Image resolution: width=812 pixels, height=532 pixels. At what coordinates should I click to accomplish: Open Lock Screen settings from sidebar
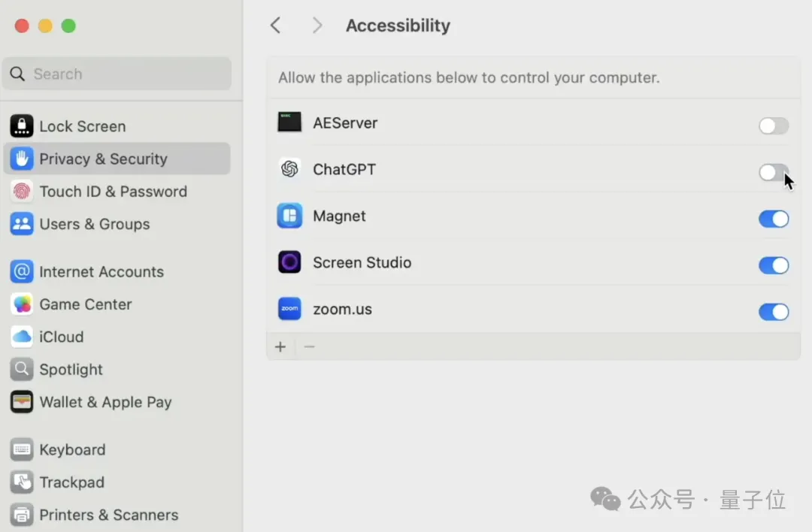point(82,126)
